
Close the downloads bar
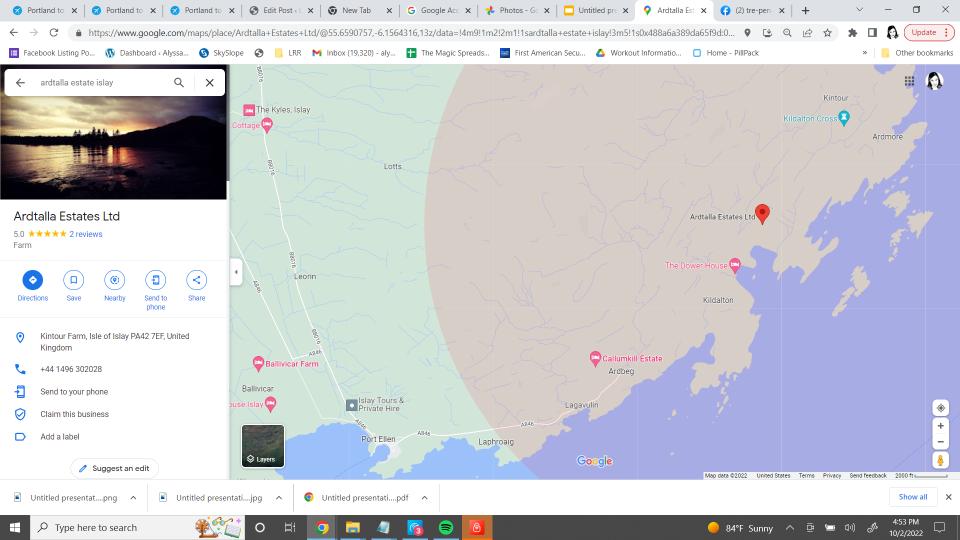pos(948,497)
